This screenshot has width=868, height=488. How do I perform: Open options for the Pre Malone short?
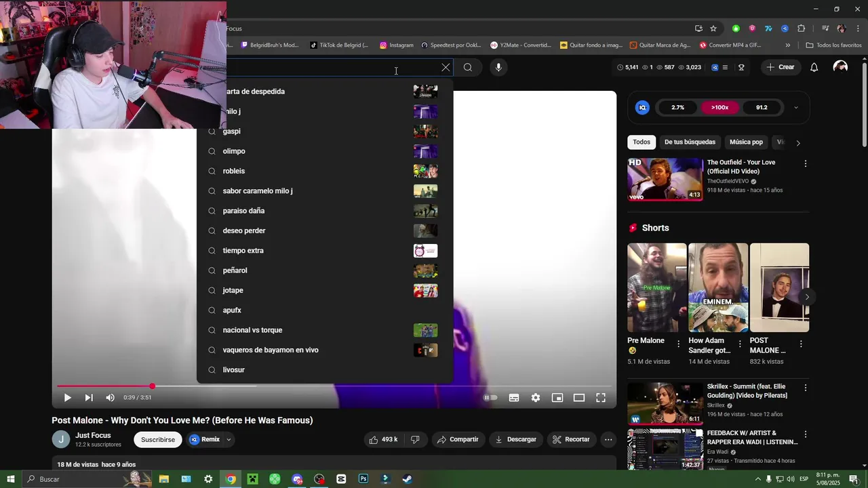(x=678, y=344)
